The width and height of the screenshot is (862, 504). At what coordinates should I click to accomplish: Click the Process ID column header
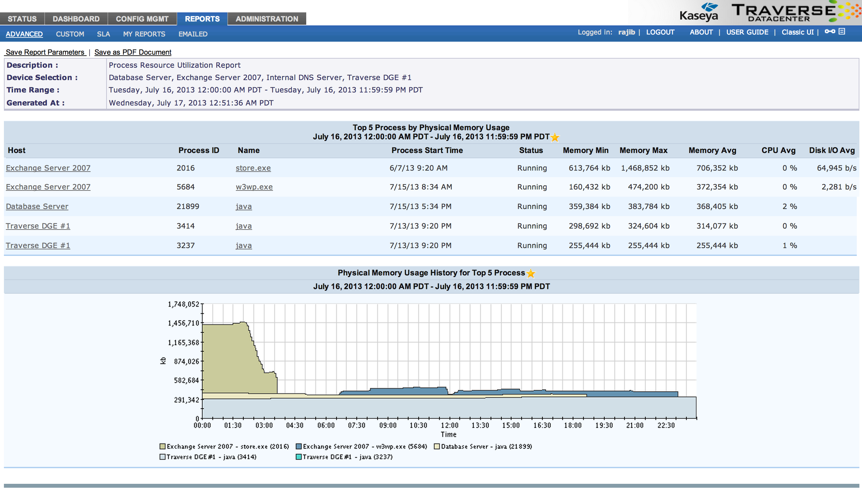pos(199,150)
